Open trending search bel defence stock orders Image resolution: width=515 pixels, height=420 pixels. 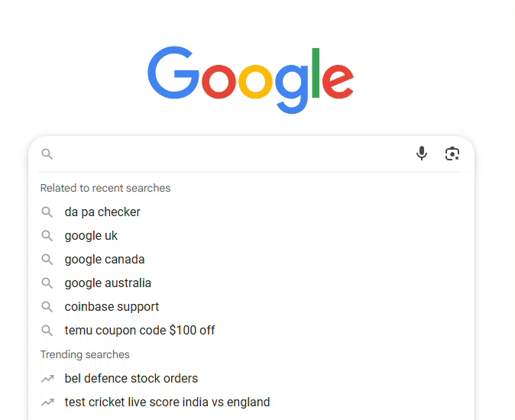coord(131,379)
